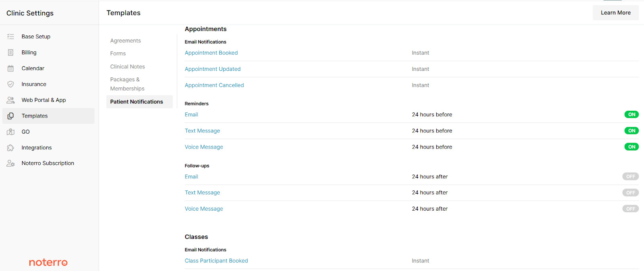Open Web Portal & App settings icon
This screenshot has height=271, width=644.
click(x=10, y=99)
